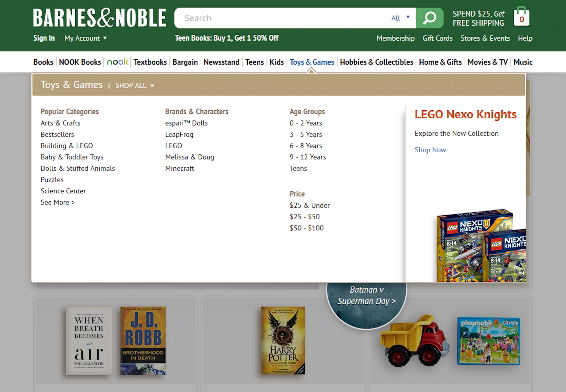
Task: Click 'See More' under Popular Categories
Action: [x=58, y=202]
